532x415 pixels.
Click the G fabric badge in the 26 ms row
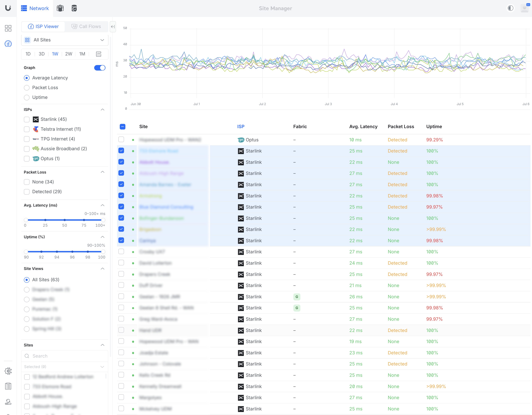tap(297, 297)
